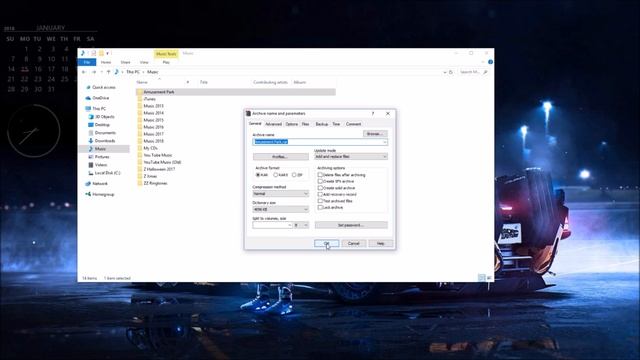This screenshot has height=360, width=640.
Task: Click the Profiles... button
Action: click(280, 157)
